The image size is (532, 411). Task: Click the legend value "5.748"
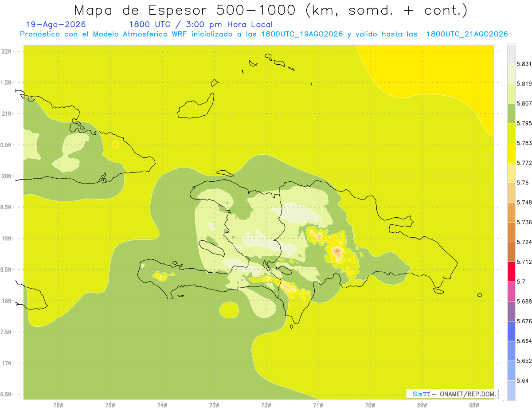point(524,202)
